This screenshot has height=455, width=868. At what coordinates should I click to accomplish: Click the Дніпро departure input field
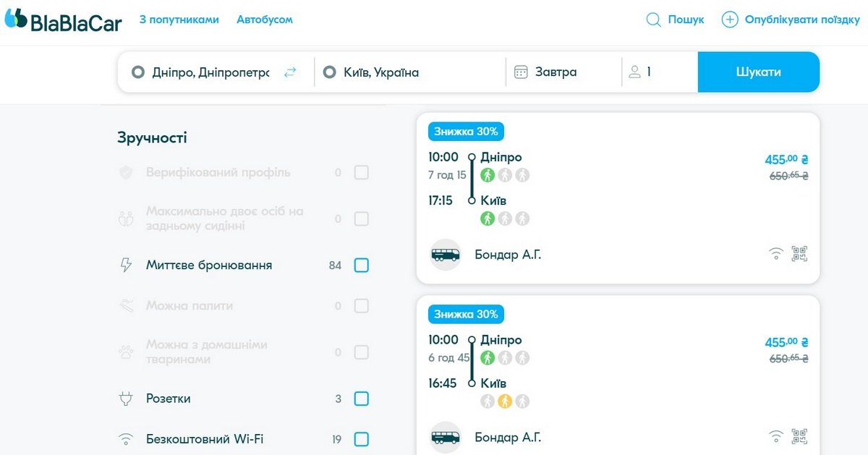210,72
